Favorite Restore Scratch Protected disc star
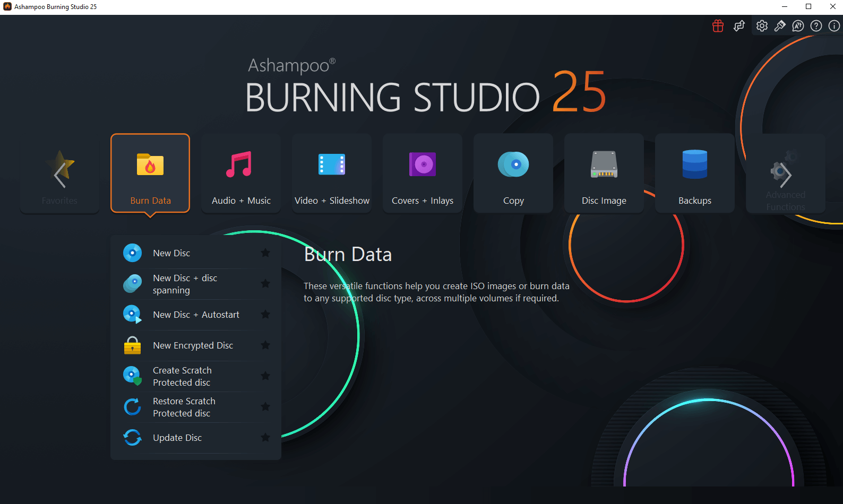 [x=265, y=407]
